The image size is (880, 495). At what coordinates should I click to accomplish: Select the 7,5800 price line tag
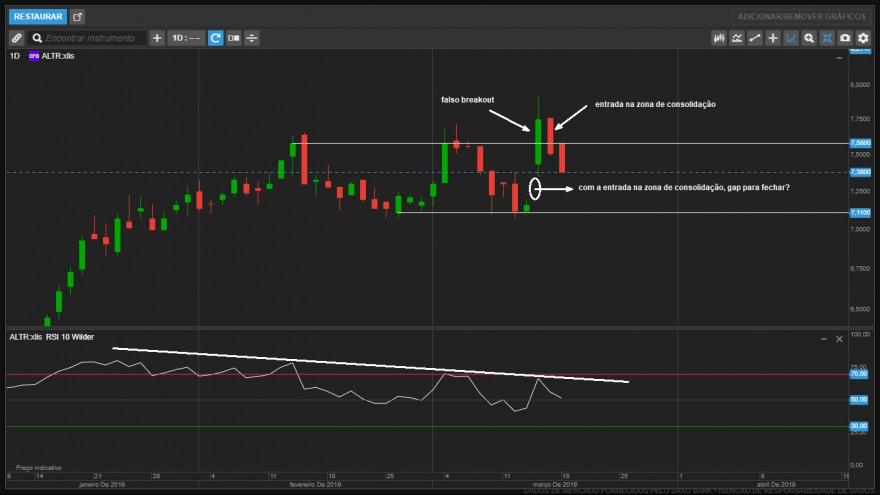tap(860, 143)
